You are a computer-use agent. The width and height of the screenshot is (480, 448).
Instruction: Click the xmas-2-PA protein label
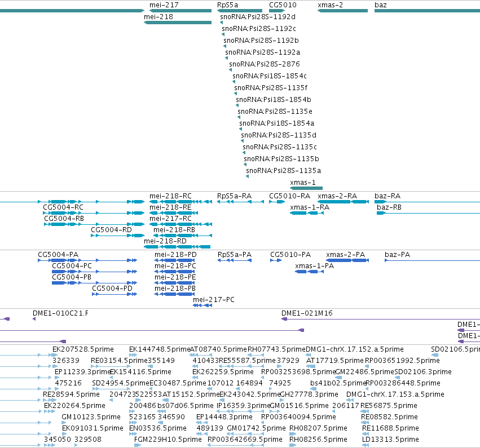346,255
